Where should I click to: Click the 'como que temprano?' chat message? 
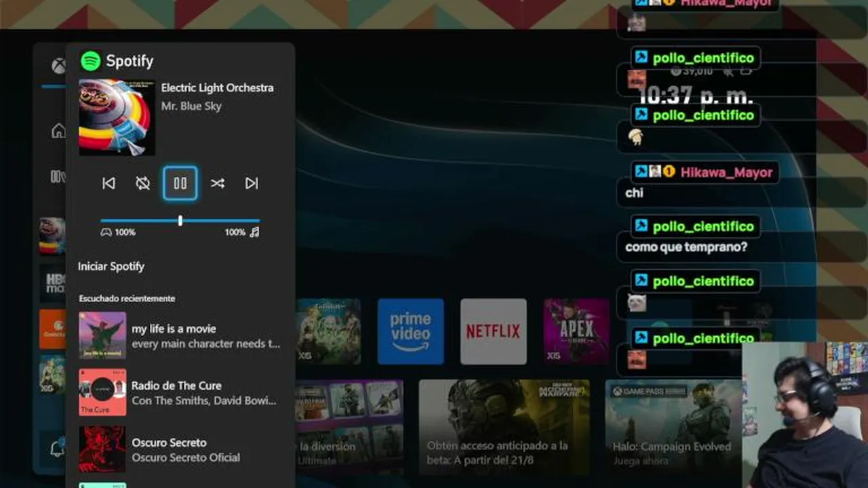pyautogui.click(x=686, y=247)
